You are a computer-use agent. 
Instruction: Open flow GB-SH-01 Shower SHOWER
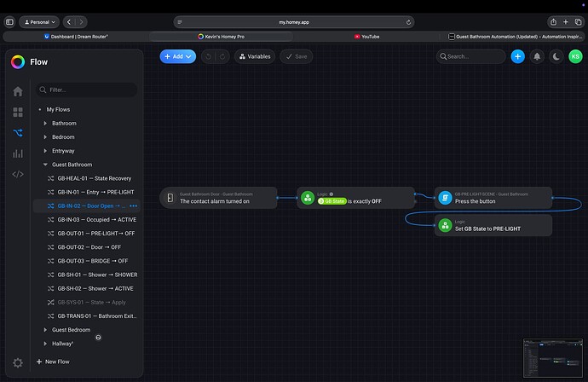pyautogui.click(x=87, y=275)
